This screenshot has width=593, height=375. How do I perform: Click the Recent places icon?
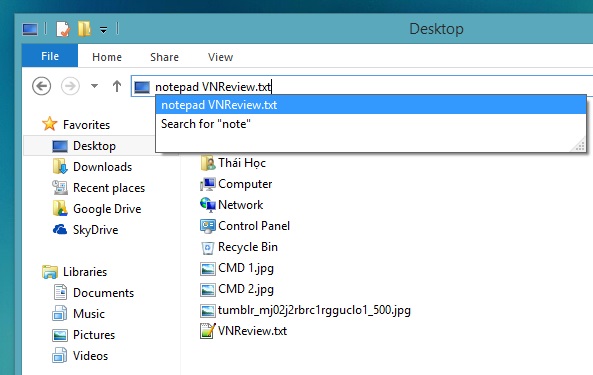click(60, 188)
